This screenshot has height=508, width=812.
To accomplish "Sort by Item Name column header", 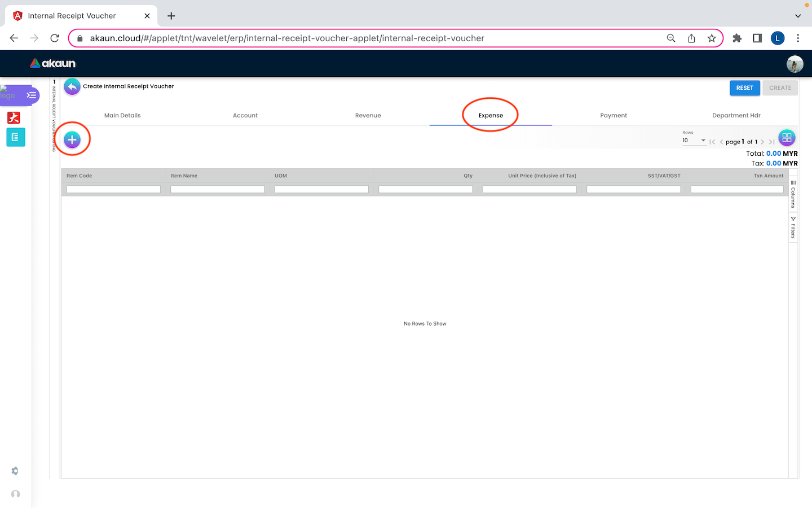I will pos(184,176).
